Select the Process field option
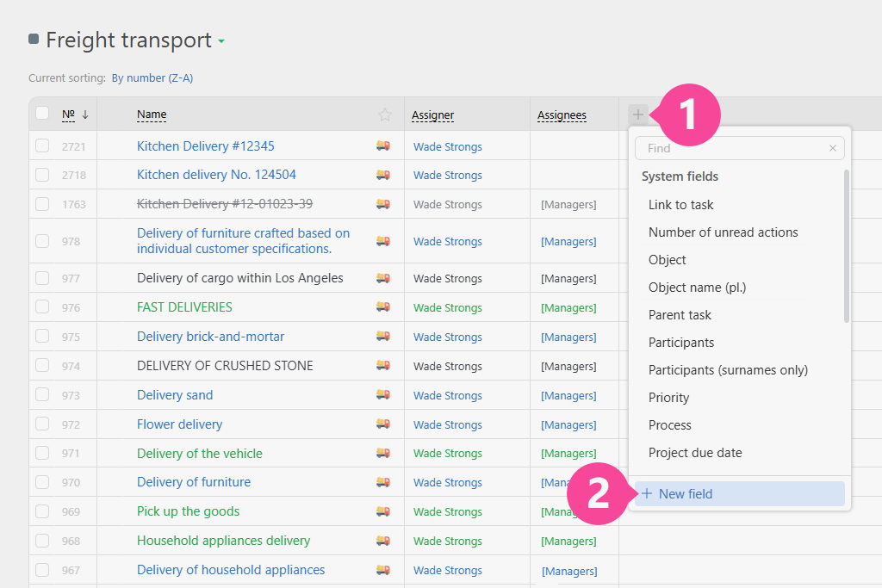 tap(669, 425)
